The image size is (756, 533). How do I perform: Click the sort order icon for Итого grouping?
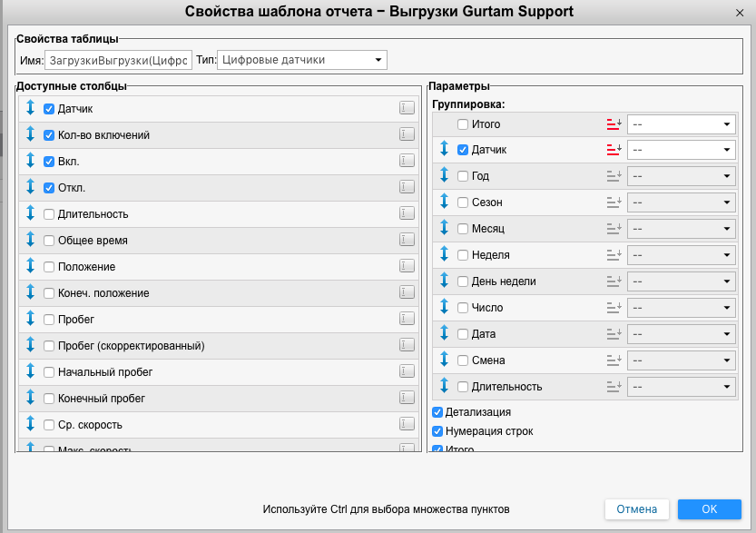coord(614,124)
